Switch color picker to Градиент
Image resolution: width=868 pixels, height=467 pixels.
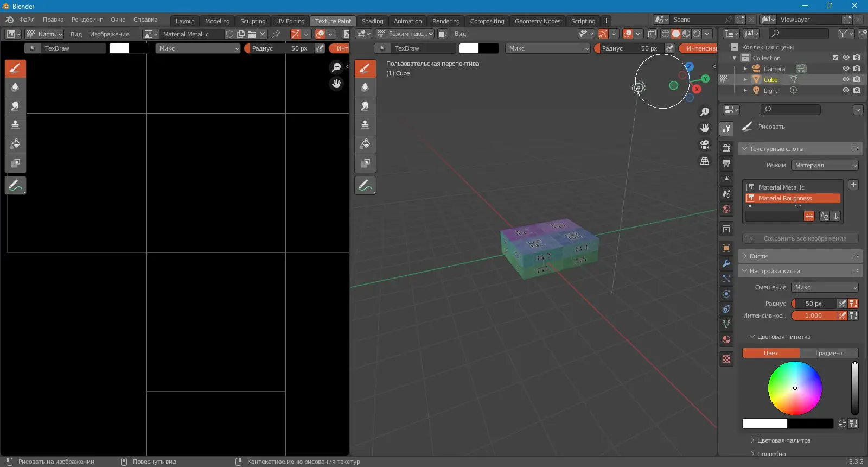[x=829, y=353]
